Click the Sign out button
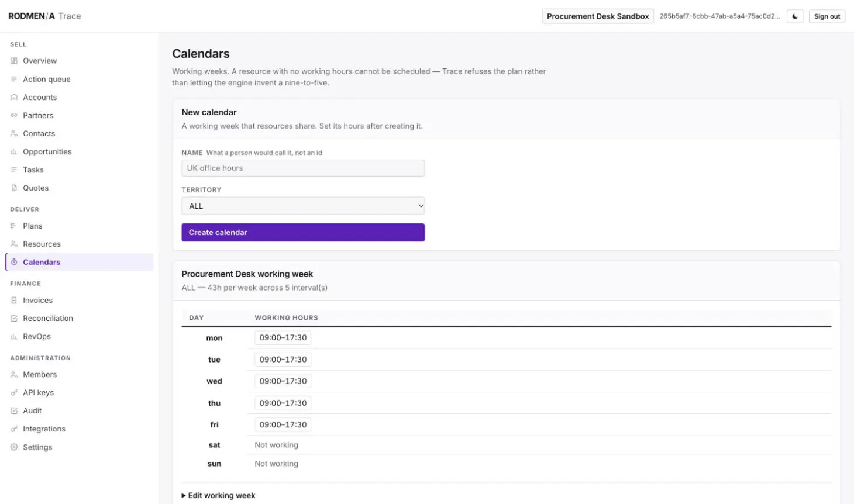This screenshot has height=504, width=854. tap(827, 16)
